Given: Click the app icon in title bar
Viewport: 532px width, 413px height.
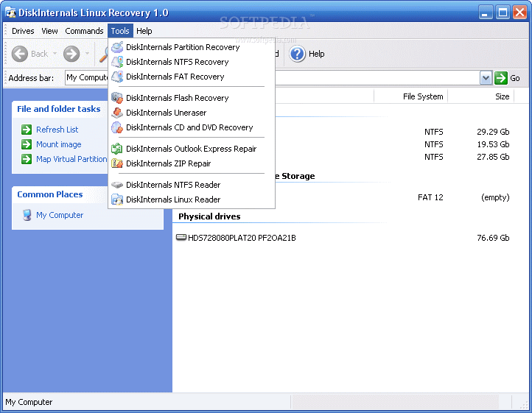Looking at the screenshot, I should point(10,13).
